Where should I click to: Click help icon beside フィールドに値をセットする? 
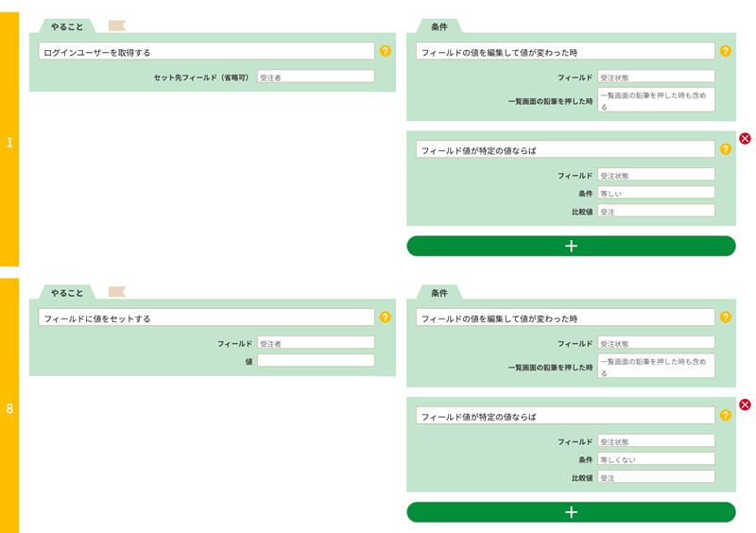pyautogui.click(x=385, y=318)
